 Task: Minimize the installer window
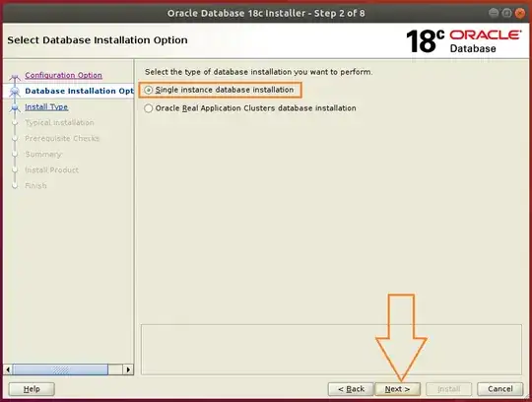tap(494, 13)
